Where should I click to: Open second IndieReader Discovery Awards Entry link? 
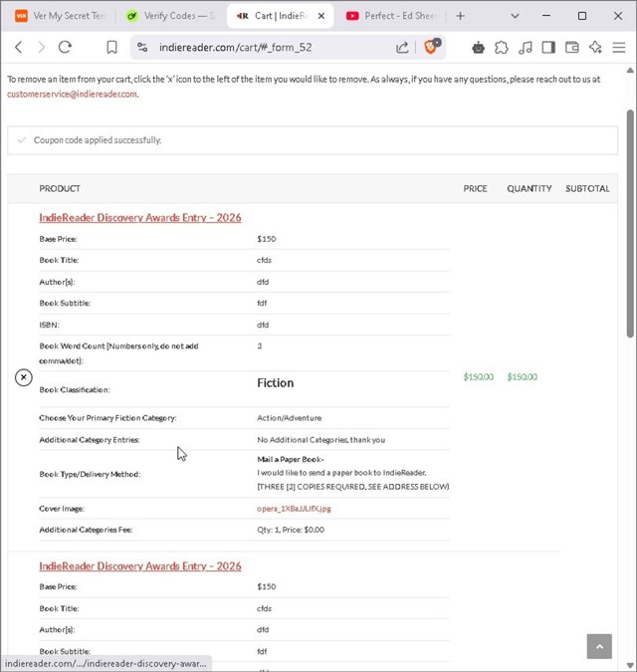click(140, 566)
